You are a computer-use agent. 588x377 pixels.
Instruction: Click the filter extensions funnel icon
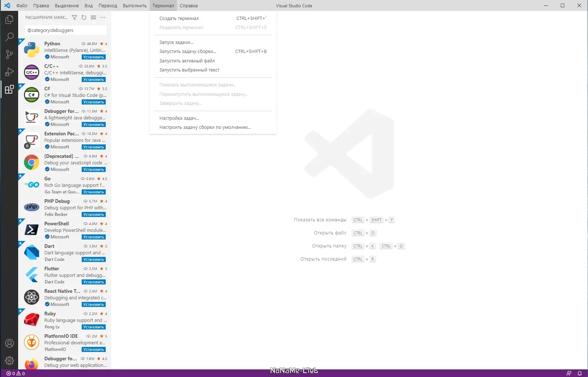point(74,17)
